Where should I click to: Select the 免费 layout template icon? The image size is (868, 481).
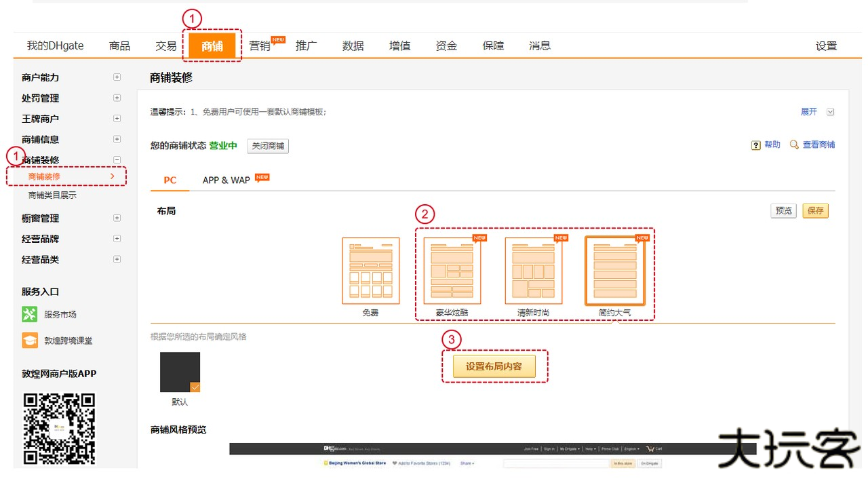coord(370,271)
